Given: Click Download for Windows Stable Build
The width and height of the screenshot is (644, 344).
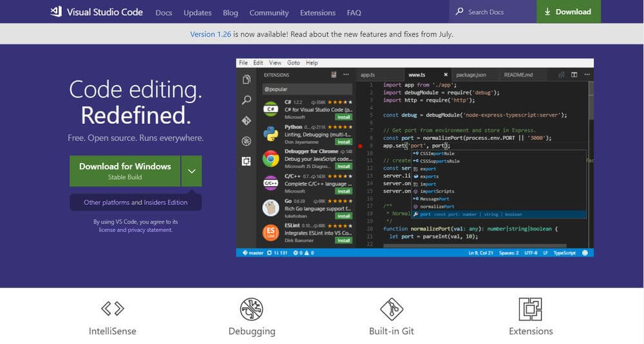Looking at the screenshot, I should [125, 171].
